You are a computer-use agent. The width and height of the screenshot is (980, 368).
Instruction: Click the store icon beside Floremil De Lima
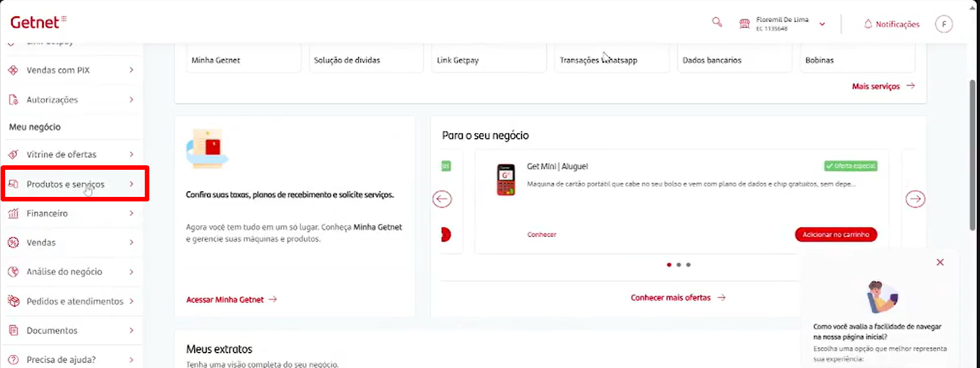[744, 24]
